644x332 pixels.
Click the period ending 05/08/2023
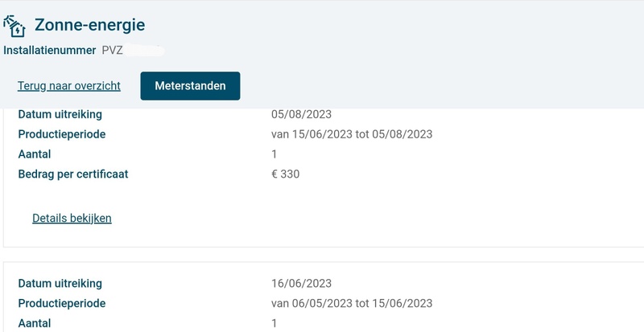click(402, 134)
